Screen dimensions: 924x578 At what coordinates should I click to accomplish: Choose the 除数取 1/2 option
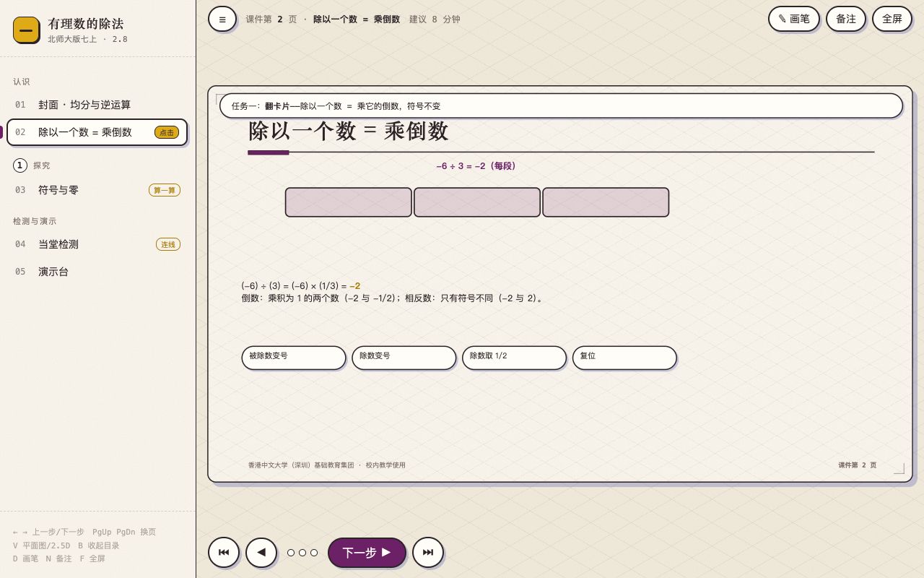pos(515,358)
